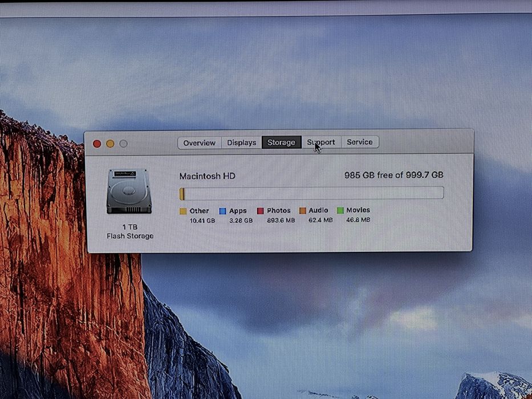The image size is (532, 399).
Task: Click the Macintosh HD label
Action: (x=208, y=176)
